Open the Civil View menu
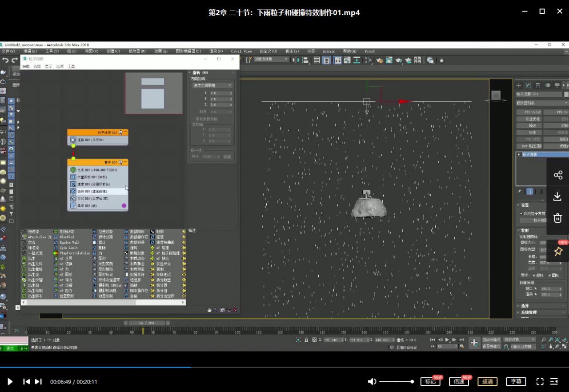 241,51
